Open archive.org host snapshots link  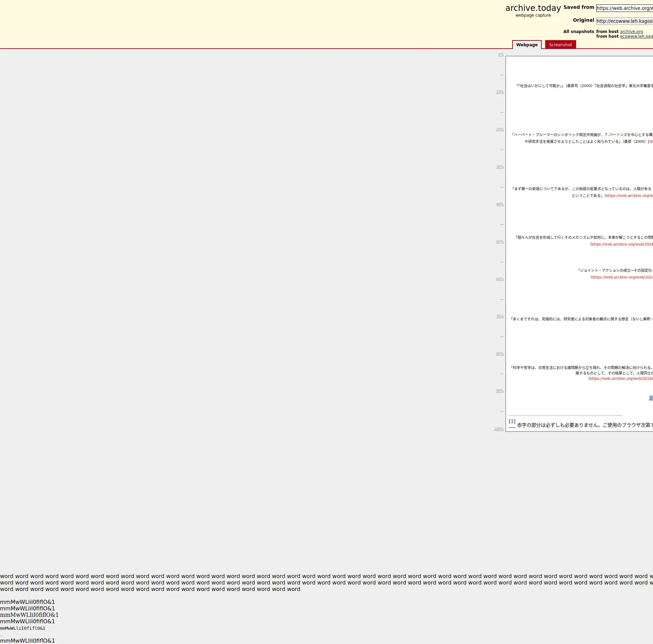click(x=631, y=32)
